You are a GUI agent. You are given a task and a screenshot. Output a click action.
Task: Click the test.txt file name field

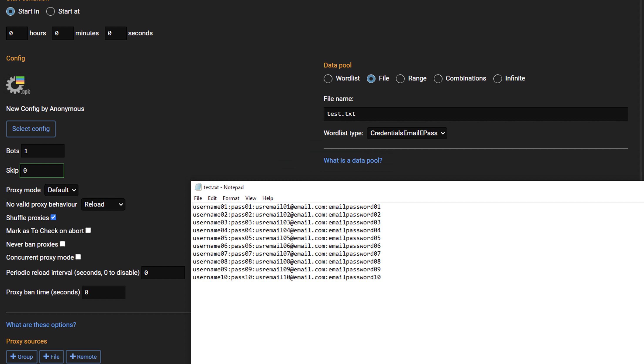click(475, 114)
